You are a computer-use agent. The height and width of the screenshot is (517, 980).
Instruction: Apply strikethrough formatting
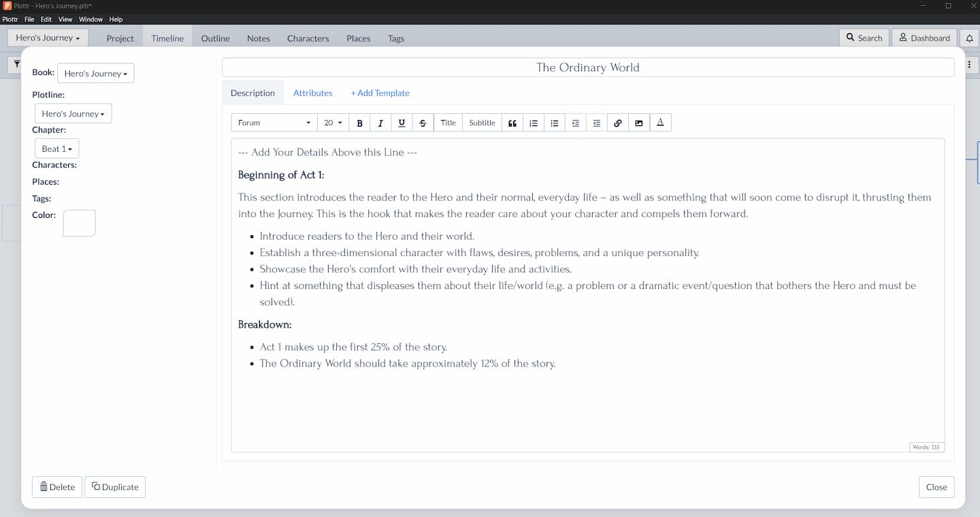423,123
